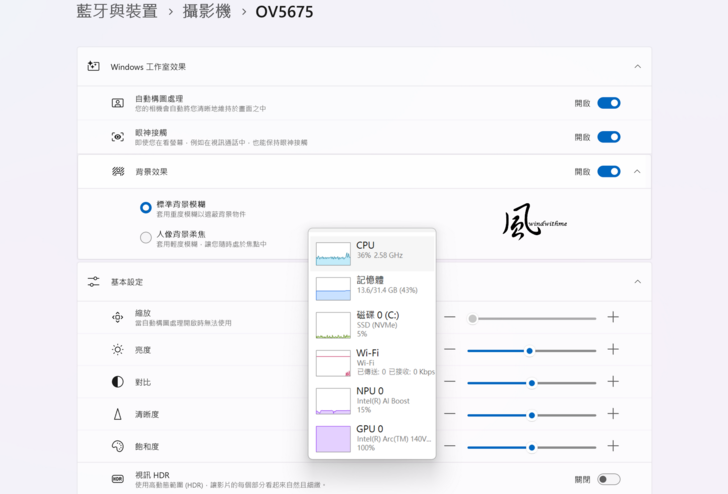
Task: Open the 攝影機 breadcrumb link
Action: (x=206, y=12)
